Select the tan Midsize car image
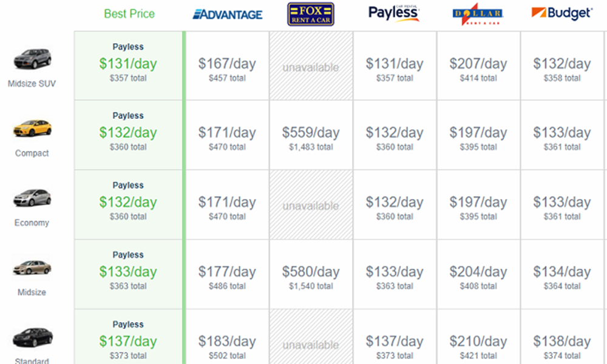 (x=32, y=268)
